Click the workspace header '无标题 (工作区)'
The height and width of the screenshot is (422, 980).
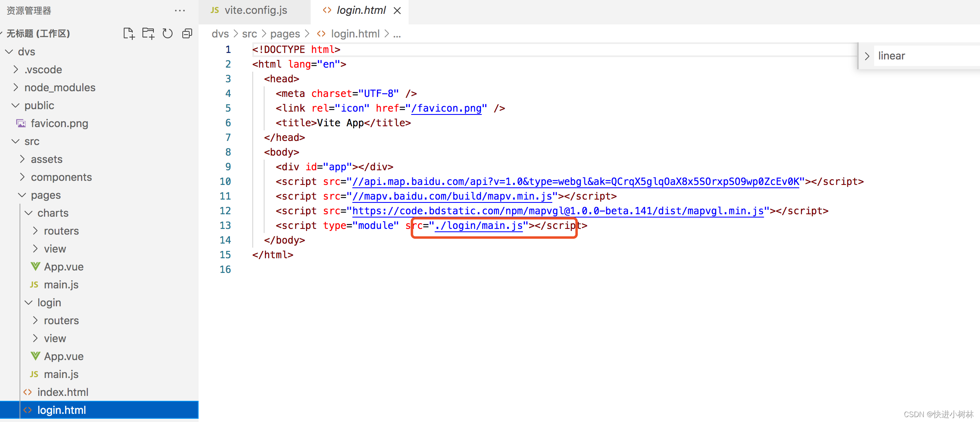38,33
